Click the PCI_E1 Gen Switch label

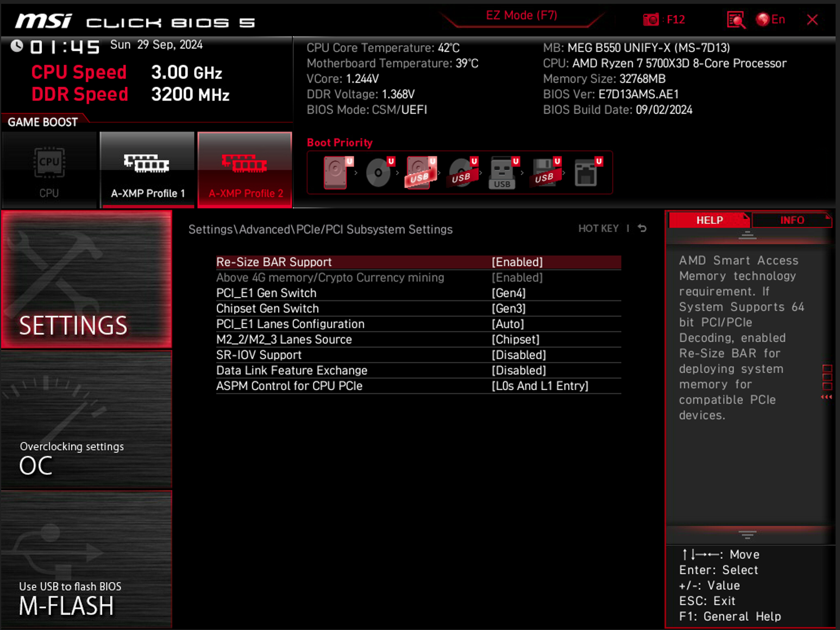click(266, 293)
